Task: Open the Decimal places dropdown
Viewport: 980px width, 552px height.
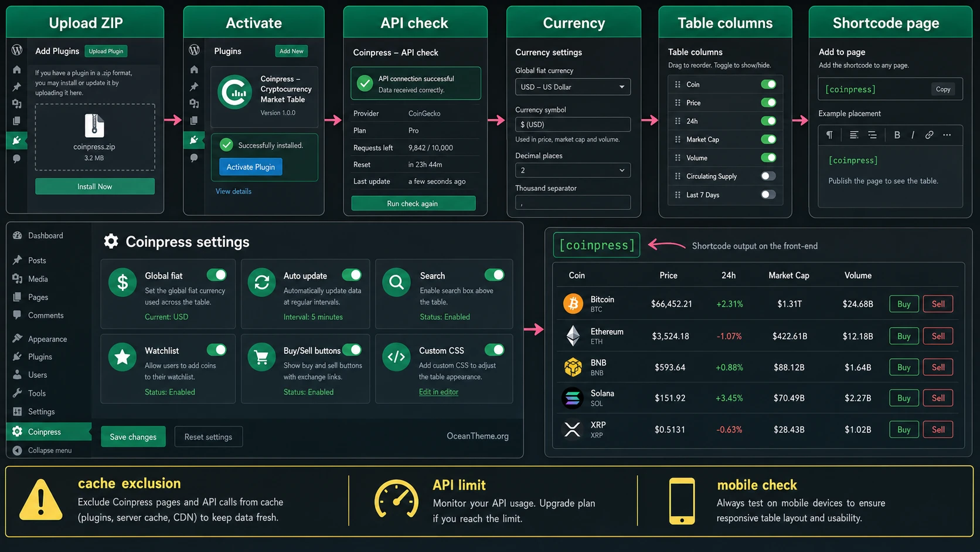Action: coord(573,170)
